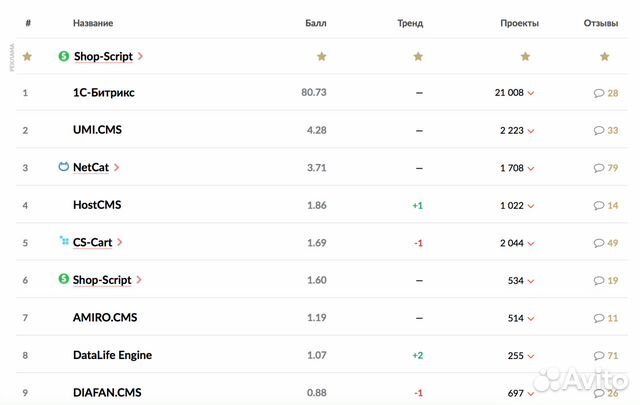Expand the arrow next to CS-Cart
Viewport: 640px width, 405px height.
click(120, 242)
